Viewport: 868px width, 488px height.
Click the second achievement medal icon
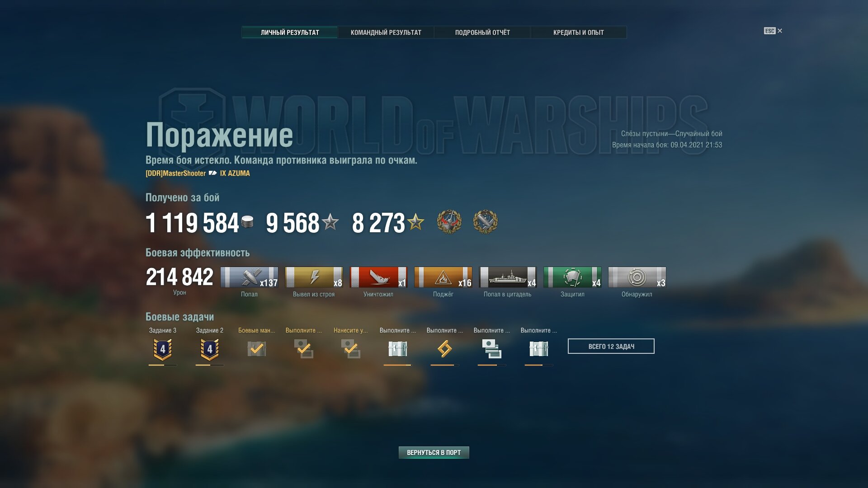point(486,222)
